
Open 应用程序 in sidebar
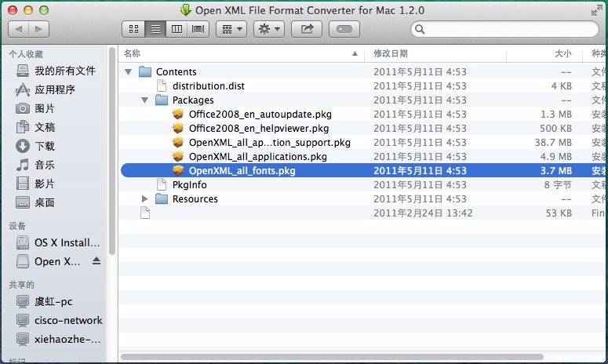pos(46,89)
